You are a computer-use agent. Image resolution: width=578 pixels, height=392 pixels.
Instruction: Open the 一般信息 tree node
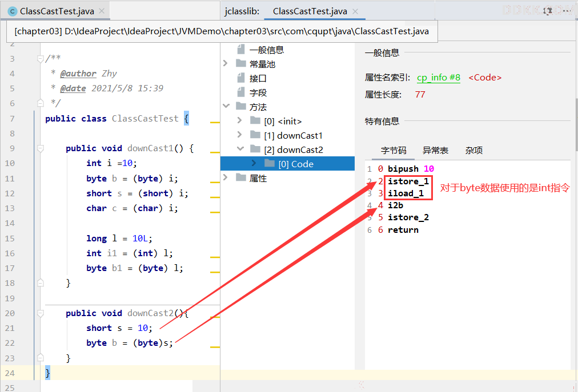click(x=267, y=50)
